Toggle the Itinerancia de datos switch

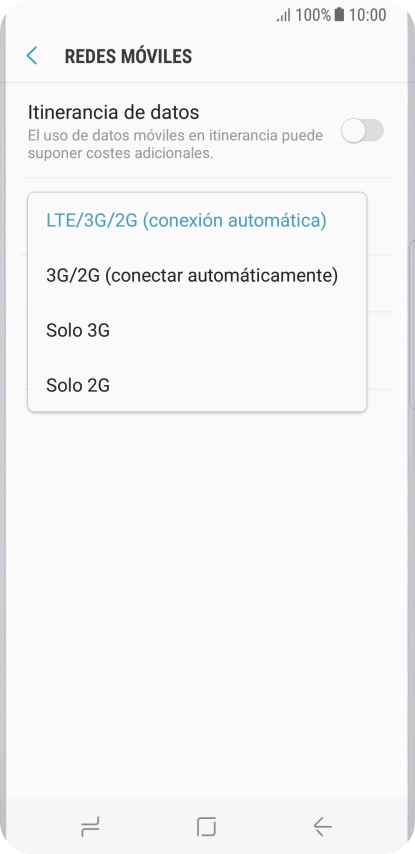point(363,131)
